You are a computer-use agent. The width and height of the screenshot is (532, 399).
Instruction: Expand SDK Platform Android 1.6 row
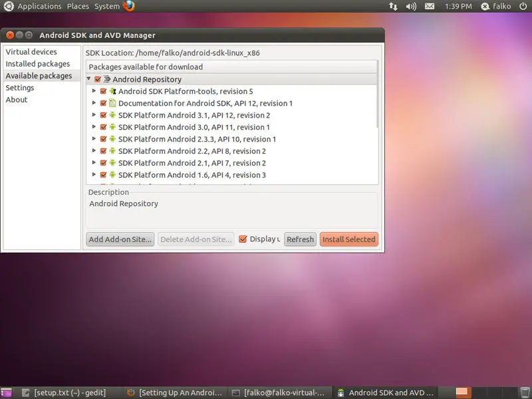(94, 174)
